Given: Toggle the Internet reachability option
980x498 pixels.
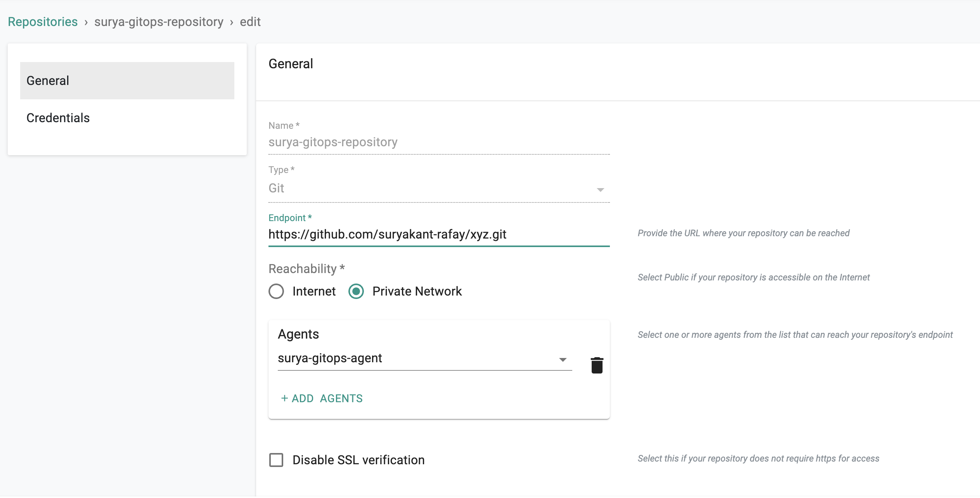Looking at the screenshot, I should coord(276,292).
